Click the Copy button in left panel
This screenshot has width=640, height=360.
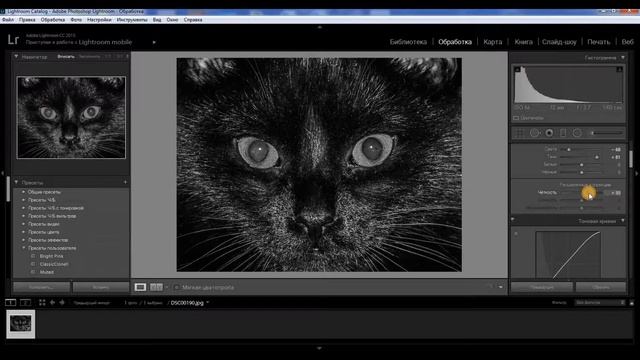pyautogui.click(x=41, y=287)
